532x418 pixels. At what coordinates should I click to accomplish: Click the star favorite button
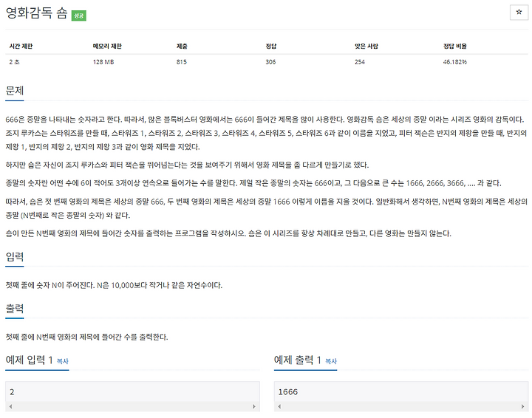[x=519, y=13]
